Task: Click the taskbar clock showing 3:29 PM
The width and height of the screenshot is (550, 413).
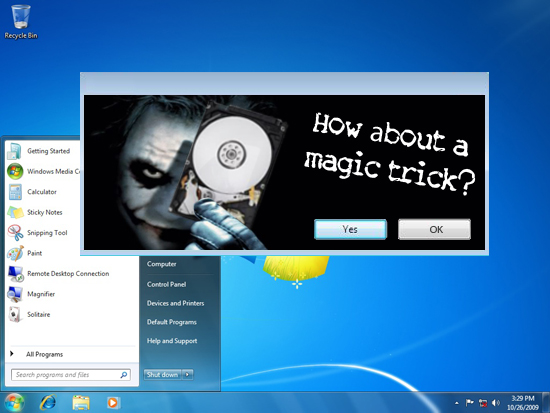Action: pos(522,403)
